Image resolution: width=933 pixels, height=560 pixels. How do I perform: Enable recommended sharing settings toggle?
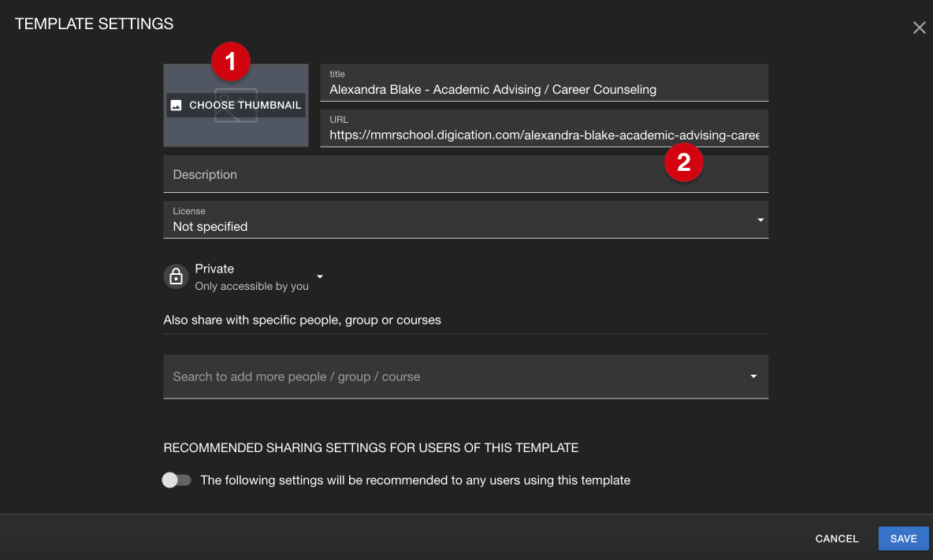[x=177, y=480]
